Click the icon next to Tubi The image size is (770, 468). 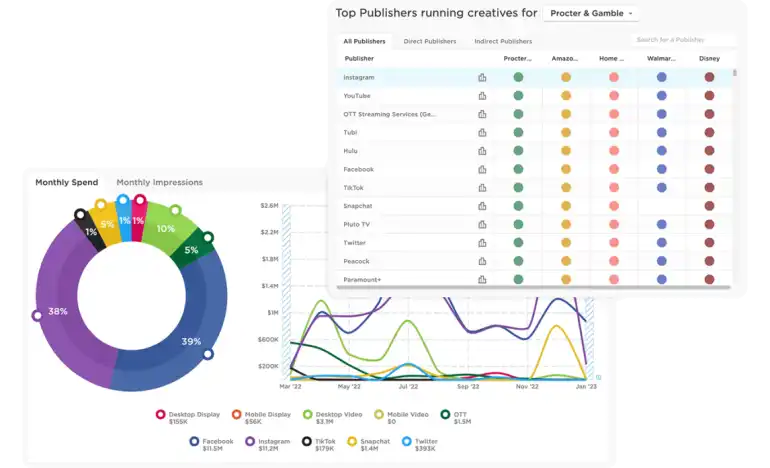(x=482, y=133)
